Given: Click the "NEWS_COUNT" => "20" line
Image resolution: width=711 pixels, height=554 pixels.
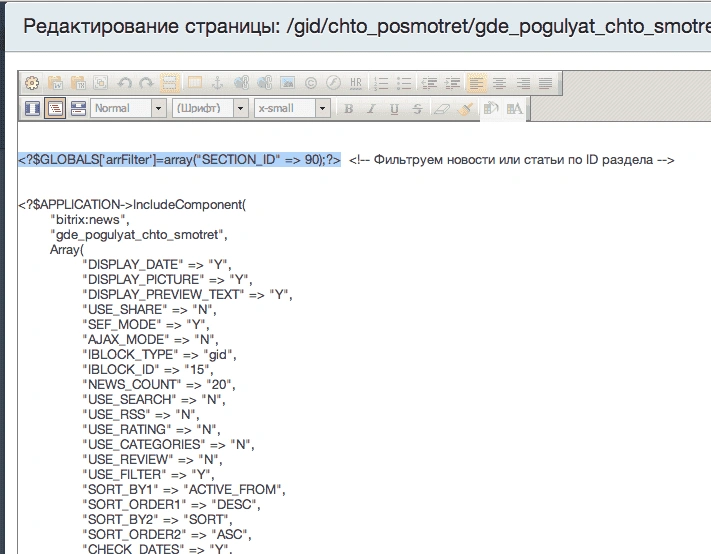Looking at the screenshot, I should tap(159, 384).
